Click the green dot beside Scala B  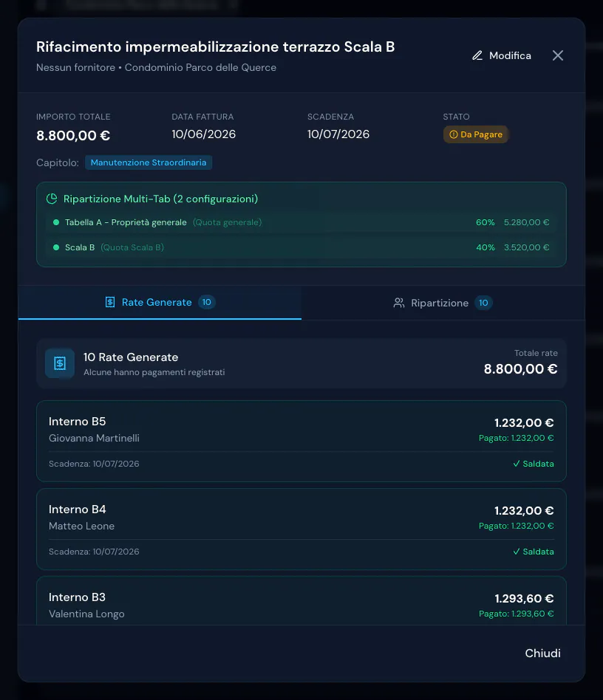(x=56, y=247)
